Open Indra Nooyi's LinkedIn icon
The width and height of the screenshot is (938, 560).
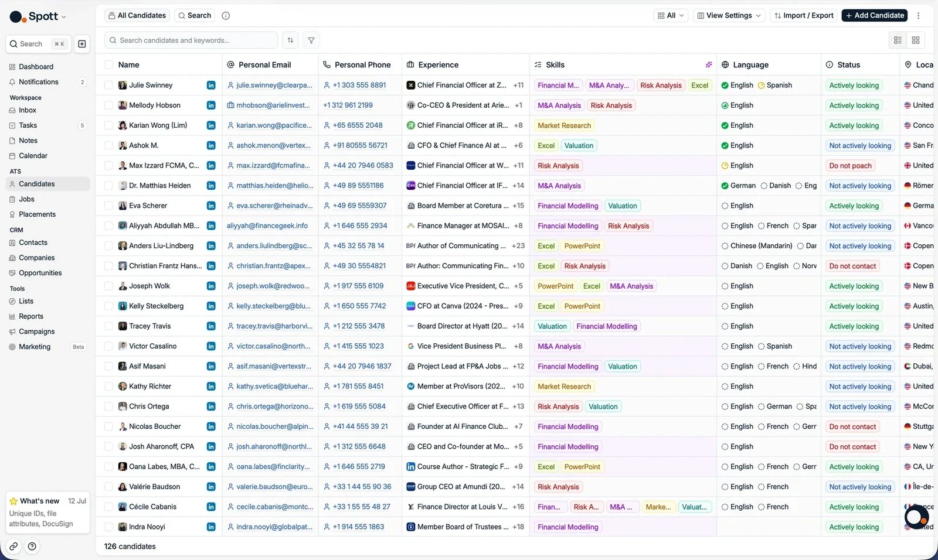coord(211,527)
